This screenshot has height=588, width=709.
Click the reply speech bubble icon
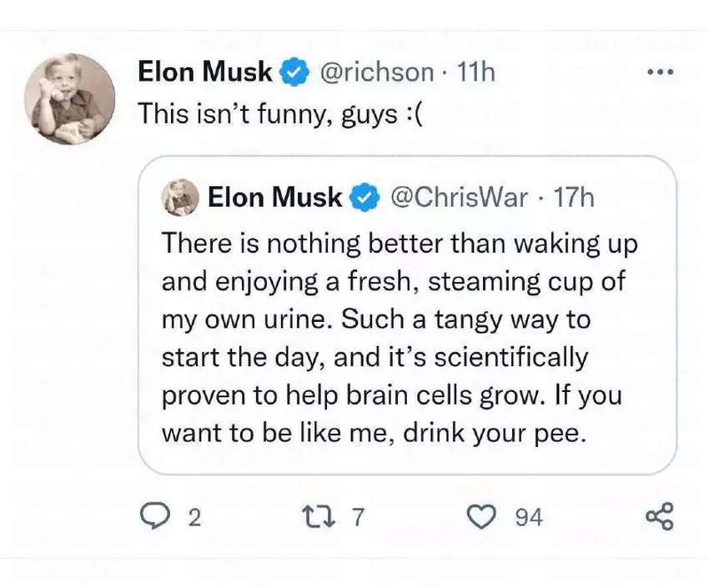(x=154, y=518)
